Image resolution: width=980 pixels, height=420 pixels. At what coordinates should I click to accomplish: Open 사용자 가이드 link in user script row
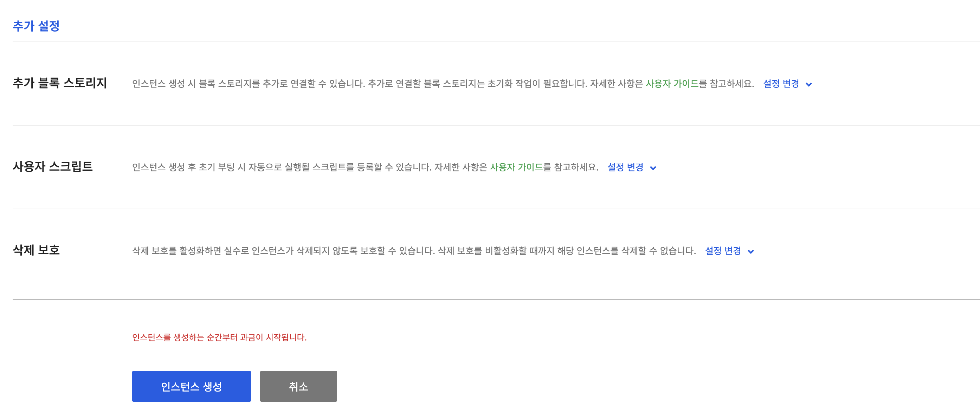(516, 167)
